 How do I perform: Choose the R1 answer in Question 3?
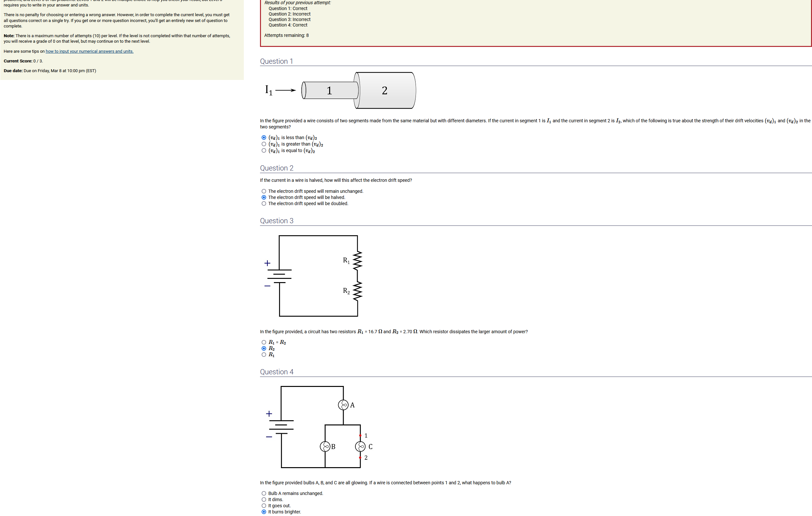(x=264, y=355)
